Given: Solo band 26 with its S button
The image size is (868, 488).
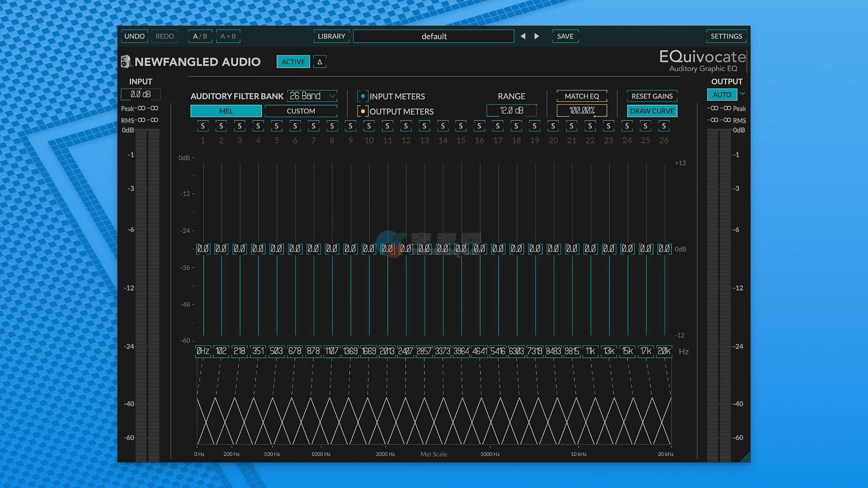Looking at the screenshot, I should point(664,126).
